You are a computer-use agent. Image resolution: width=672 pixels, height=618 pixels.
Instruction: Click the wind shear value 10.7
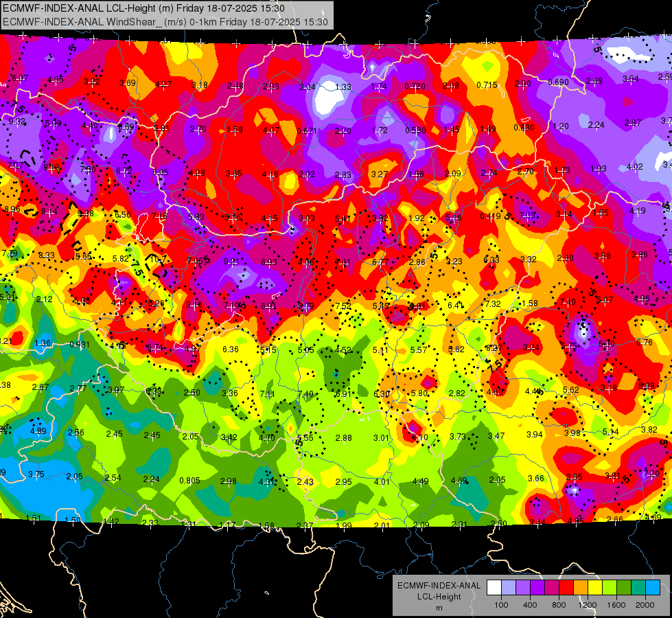click(158, 259)
